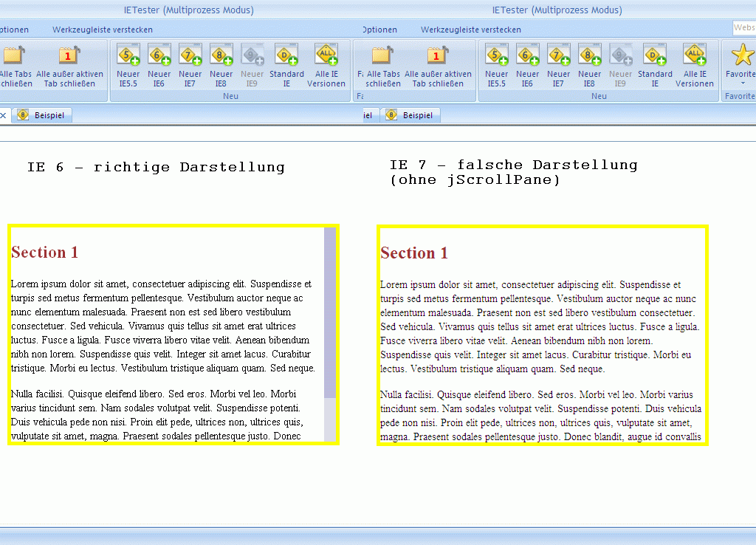Open the partially visible Optionen menu, left window
The height and width of the screenshot is (545, 756).
pyautogui.click(x=15, y=30)
